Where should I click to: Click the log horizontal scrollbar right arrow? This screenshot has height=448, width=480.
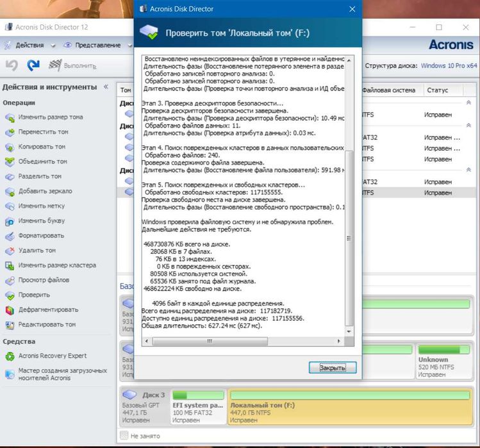pos(339,341)
